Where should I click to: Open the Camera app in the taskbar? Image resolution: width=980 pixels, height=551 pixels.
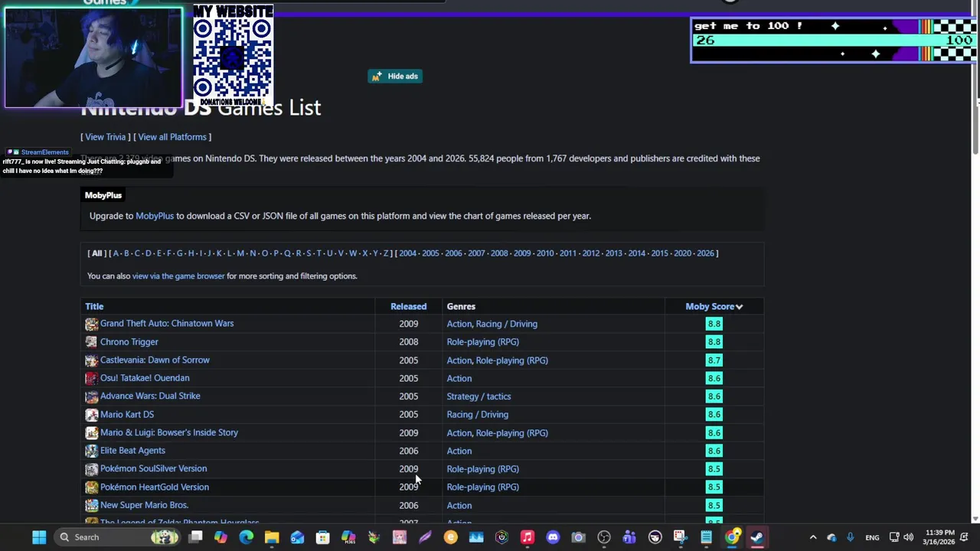578,537
